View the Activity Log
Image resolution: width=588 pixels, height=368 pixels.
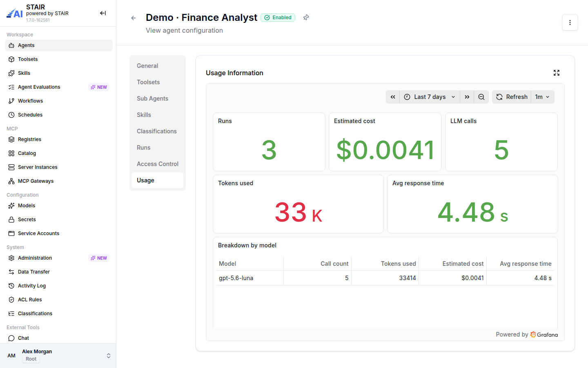59,286
